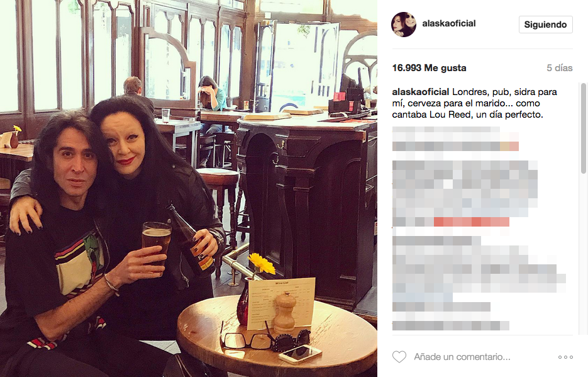Open the alaskaoficial profile avatar

click(404, 25)
